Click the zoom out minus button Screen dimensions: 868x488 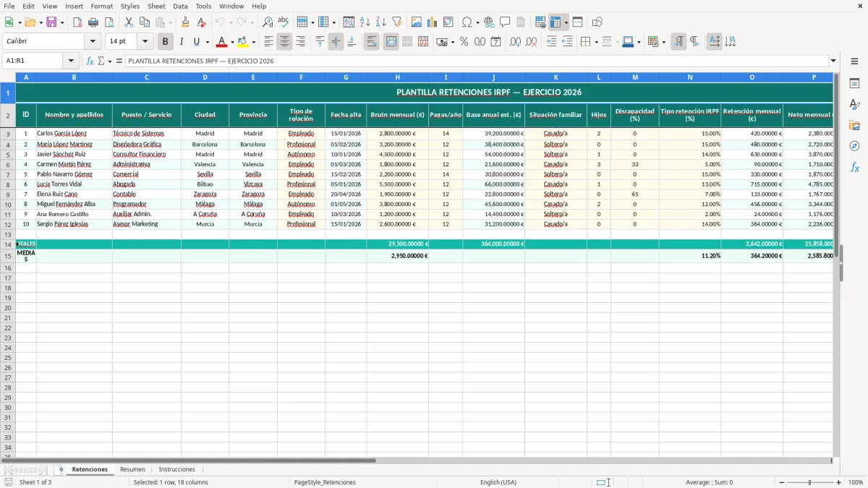tap(782, 482)
